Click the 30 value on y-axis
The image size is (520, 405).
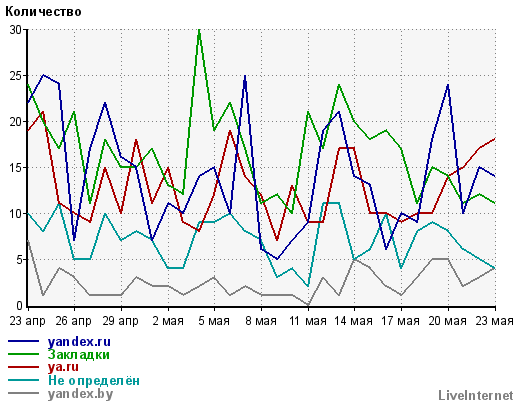click(x=16, y=30)
